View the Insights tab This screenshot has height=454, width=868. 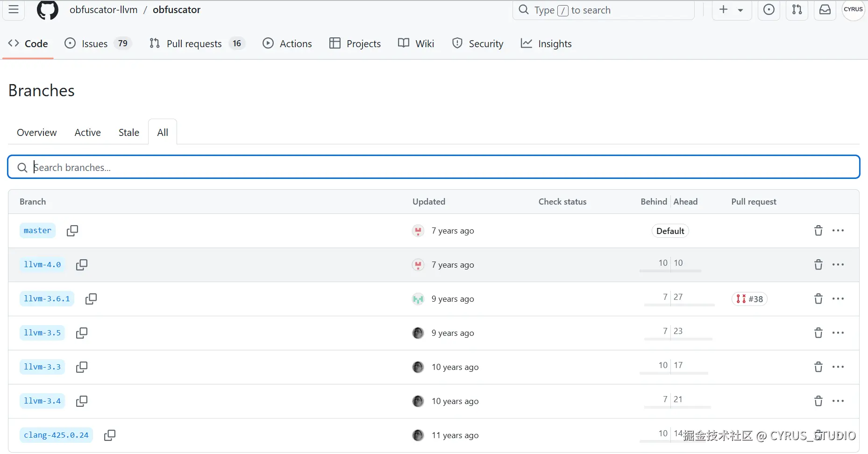coord(546,44)
